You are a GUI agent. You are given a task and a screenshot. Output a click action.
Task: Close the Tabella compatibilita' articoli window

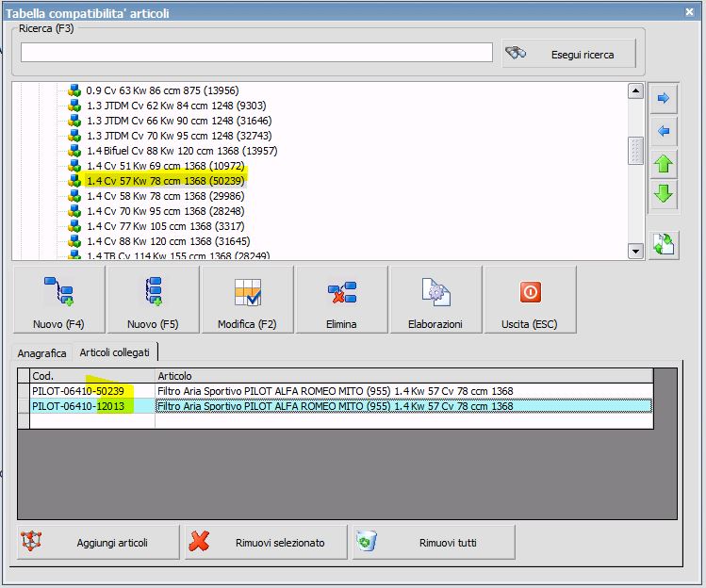pos(689,12)
